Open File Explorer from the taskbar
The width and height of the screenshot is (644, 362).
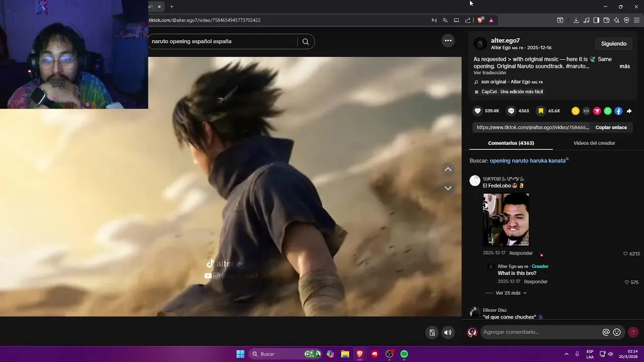click(345, 354)
